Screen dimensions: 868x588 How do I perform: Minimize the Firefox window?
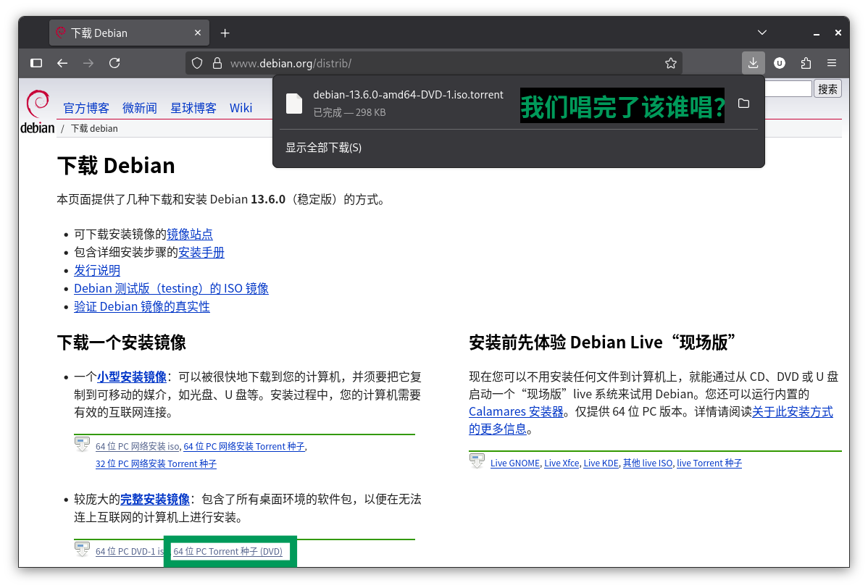(816, 33)
